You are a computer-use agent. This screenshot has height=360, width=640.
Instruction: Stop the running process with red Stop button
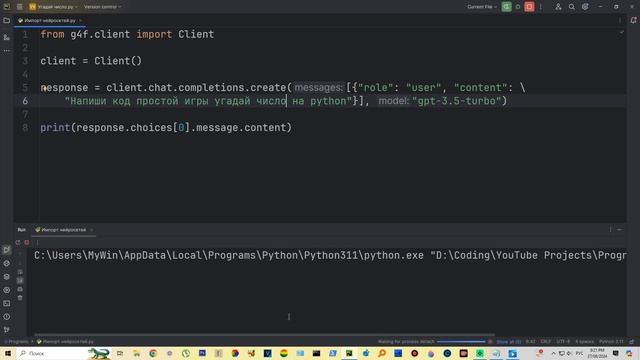tap(529, 7)
